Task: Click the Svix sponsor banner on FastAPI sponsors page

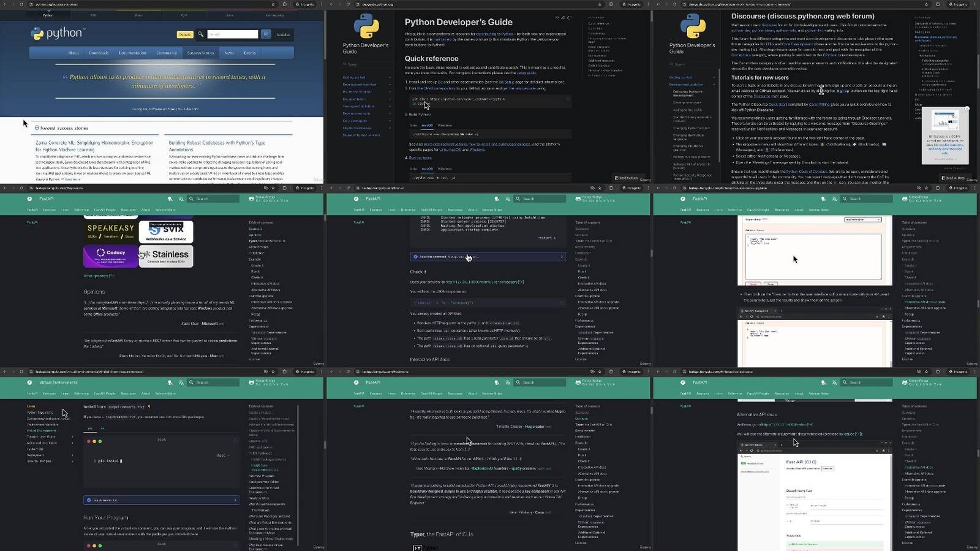Action: tap(166, 232)
